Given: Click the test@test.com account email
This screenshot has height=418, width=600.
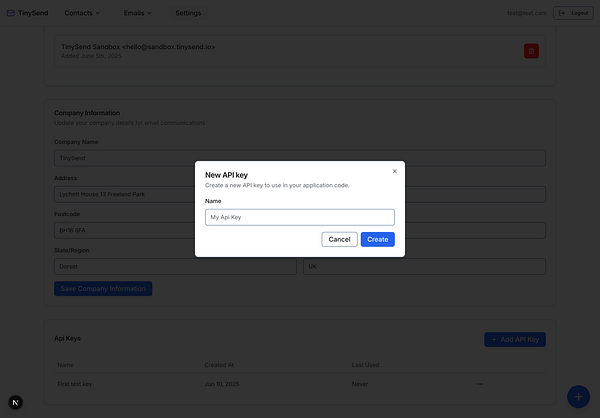Looking at the screenshot, I should click(x=527, y=13).
